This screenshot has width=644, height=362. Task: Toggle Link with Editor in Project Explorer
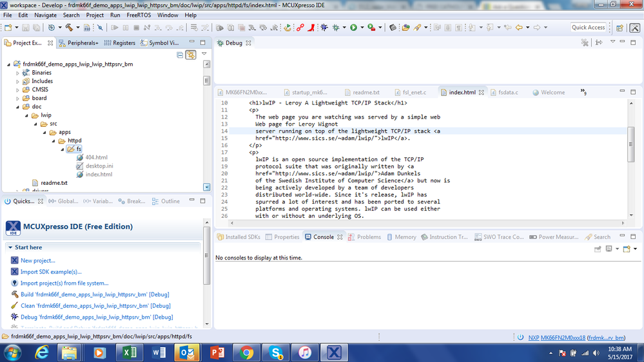tap(191, 55)
